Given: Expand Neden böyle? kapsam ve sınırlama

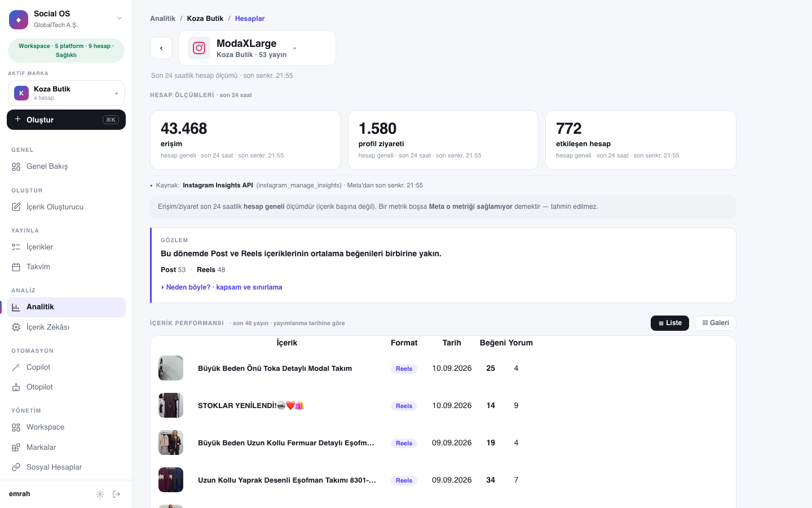Looking at the screenshot, I should coord(222,287).
